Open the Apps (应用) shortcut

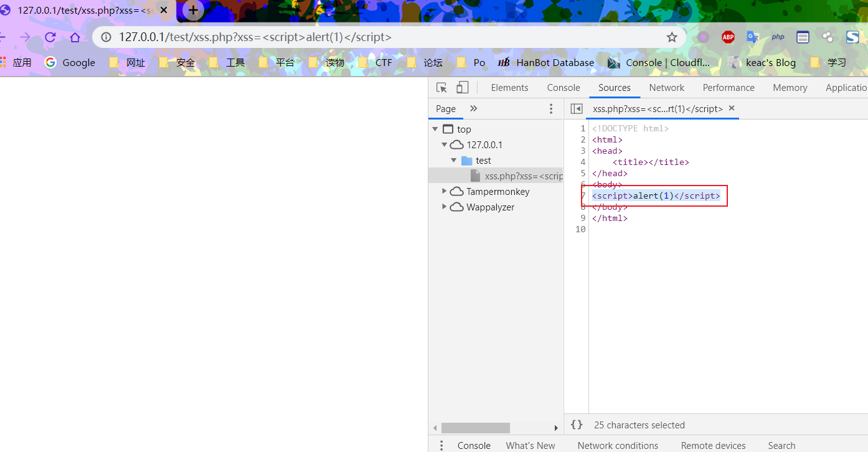click(16, 62)
